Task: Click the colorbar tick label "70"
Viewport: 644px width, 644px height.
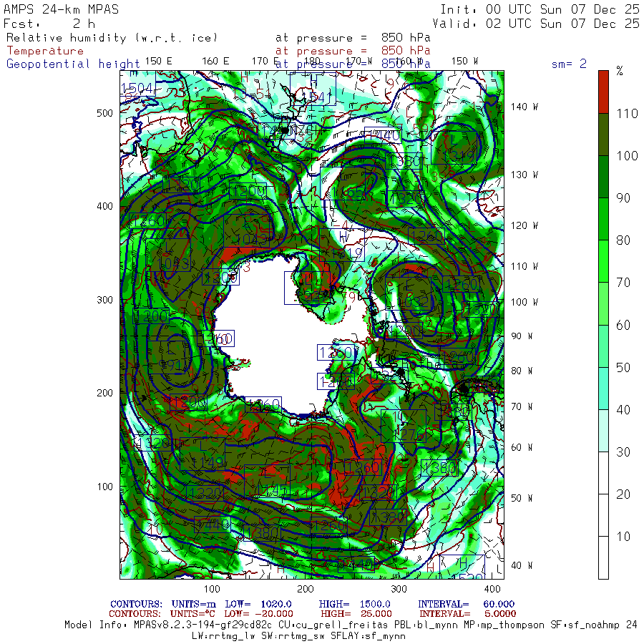Action: coord(623,283)
